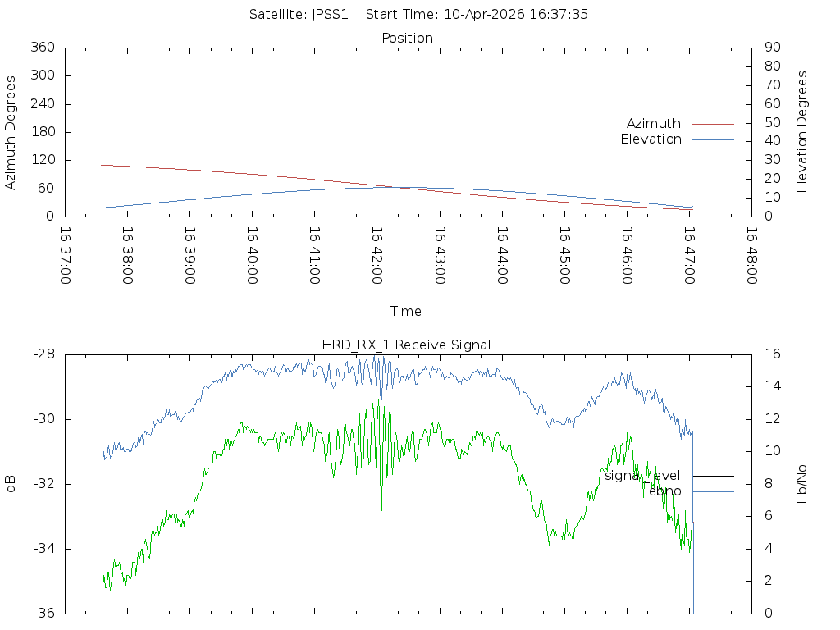Click the black signal_level legend line sample

coord(712,476)
